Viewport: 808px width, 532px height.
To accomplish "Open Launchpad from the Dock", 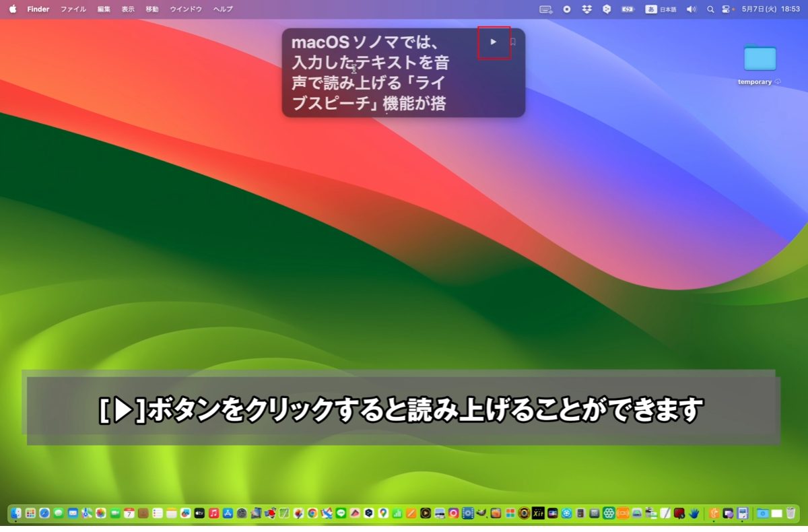I will click(x=30, y=513).
